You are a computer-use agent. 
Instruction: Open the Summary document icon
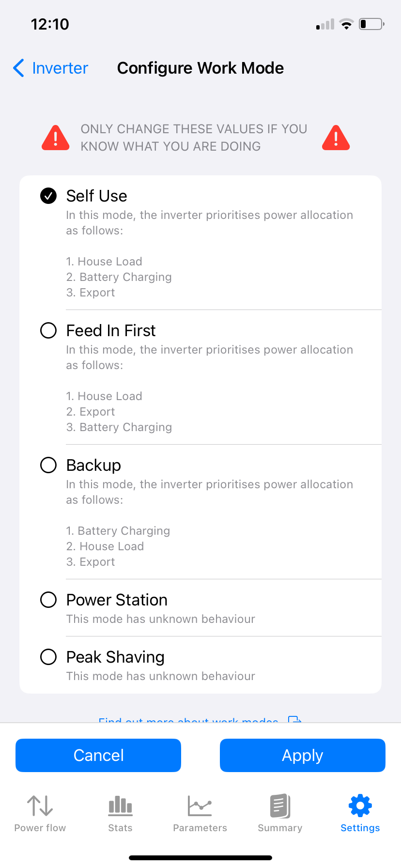pyautogui.click(x=280, y=806)
